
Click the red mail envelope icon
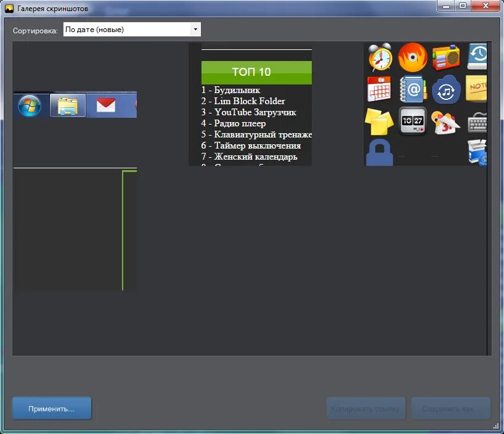pos(106,105)
